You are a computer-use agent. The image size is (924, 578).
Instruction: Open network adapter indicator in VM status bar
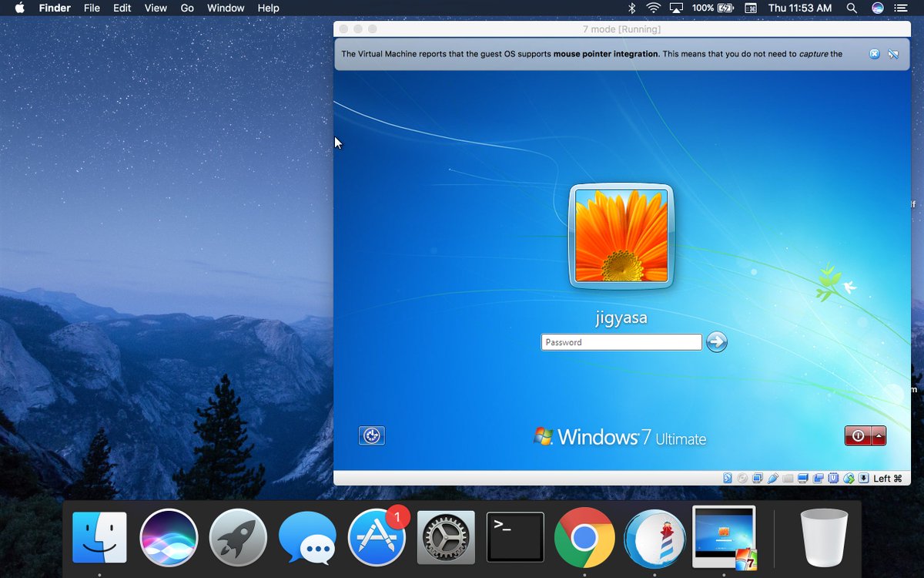tap(757, 478)
